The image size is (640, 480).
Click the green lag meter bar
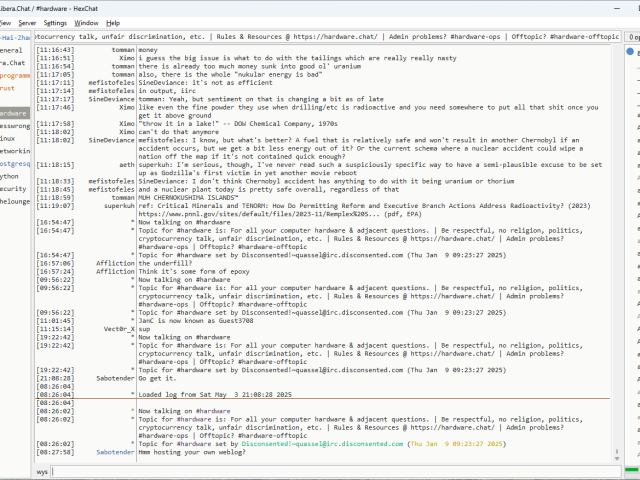click(x=632, y=471)
